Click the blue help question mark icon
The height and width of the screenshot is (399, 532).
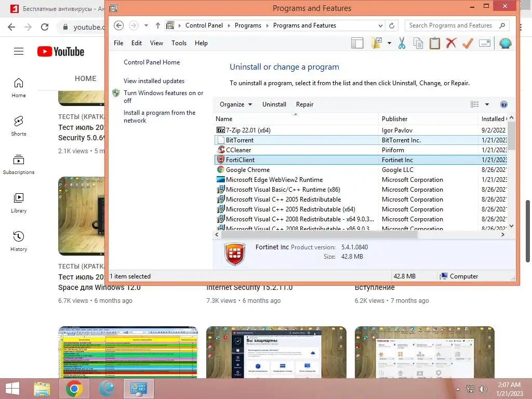(504, 104)
